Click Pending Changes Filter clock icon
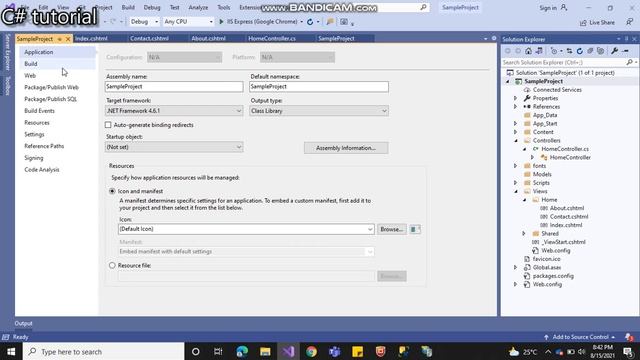This screenshot has height=360, width=640. pos(554,51)
